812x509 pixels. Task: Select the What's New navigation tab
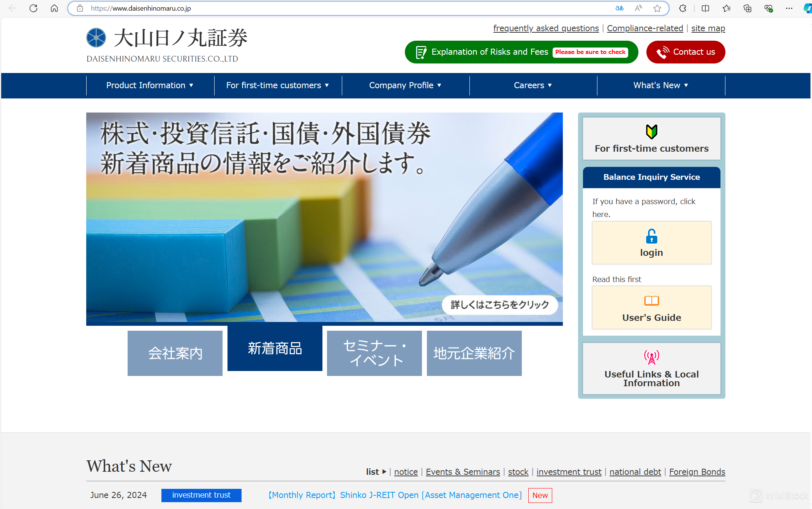pos(660,85)
